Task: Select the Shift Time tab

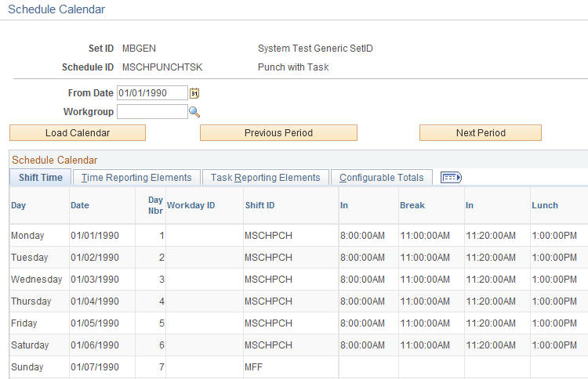Action: 41,178
